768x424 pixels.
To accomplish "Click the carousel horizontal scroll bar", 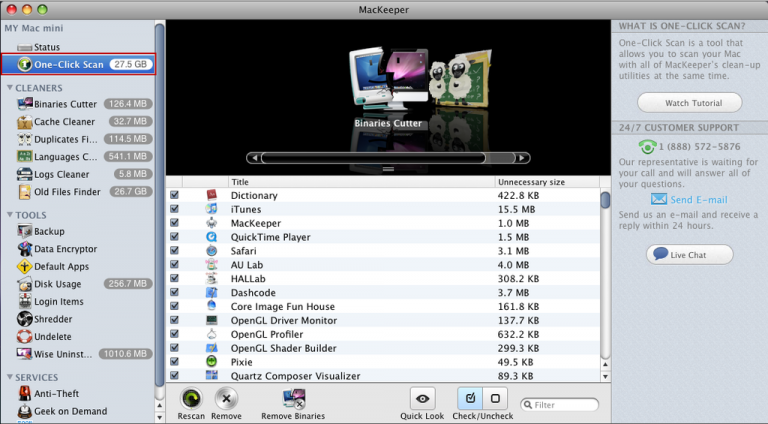I will coord(387,158).
